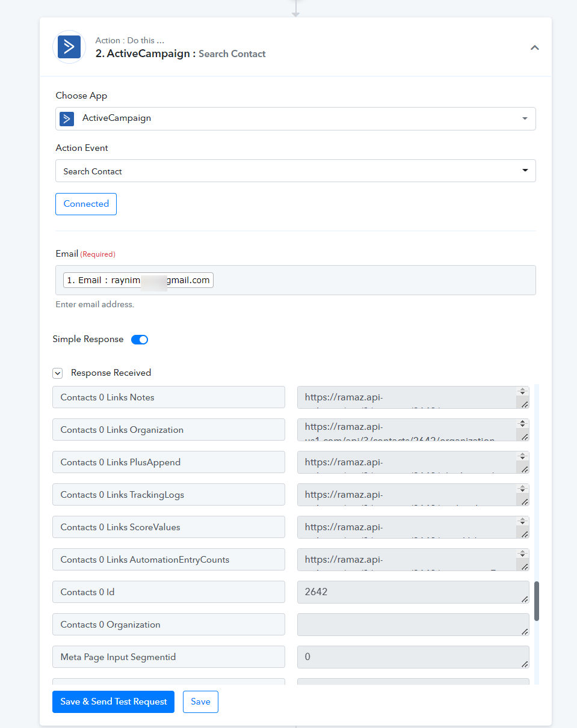Click the 'Search Contact' step title text

(x=232, y=54)
